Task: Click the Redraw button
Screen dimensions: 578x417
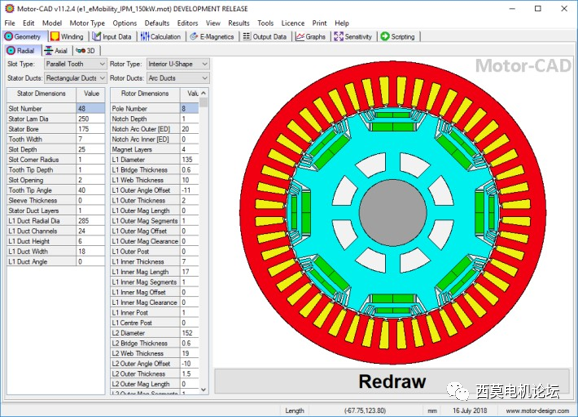Action: [x=392, y=382]
